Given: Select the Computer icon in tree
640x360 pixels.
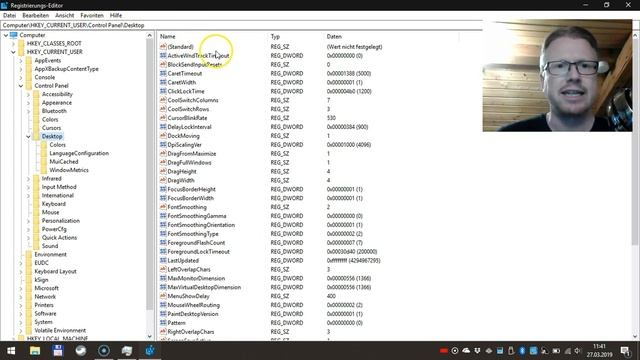Looking at the screenshot, I should pyautogui.click(x=13, y=35).
